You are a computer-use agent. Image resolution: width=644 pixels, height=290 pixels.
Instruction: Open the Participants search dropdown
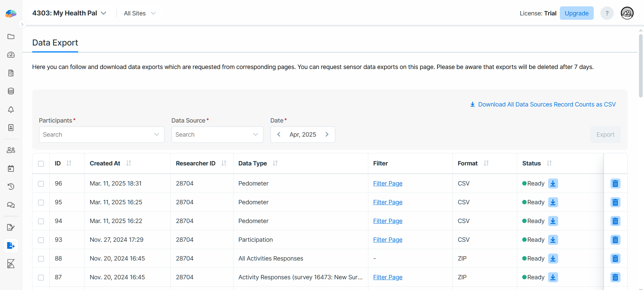[102, 135]
